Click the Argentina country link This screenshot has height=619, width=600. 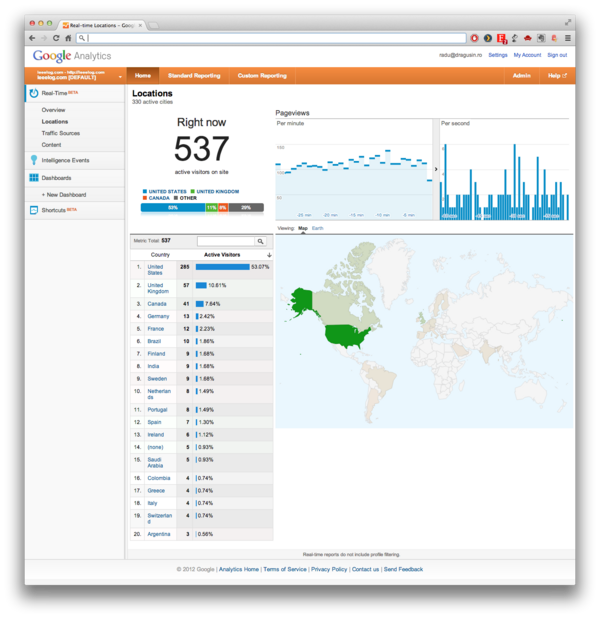[x=159, y=534]
